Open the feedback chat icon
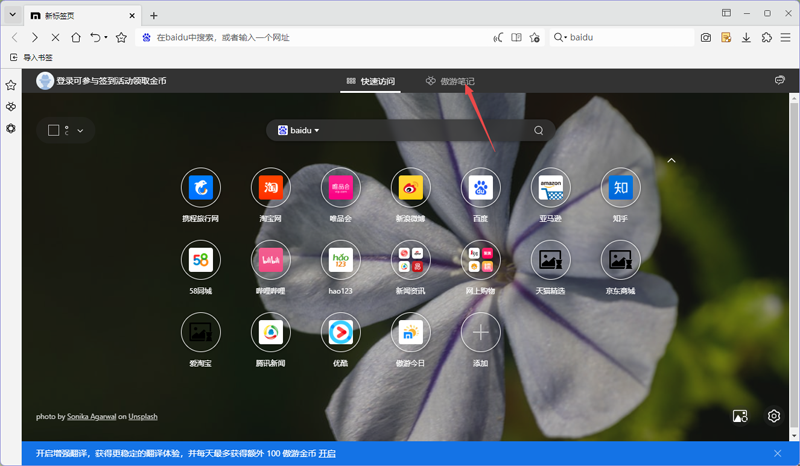The height and width of the screenshot is (466, 800). [x=780, y=80]
